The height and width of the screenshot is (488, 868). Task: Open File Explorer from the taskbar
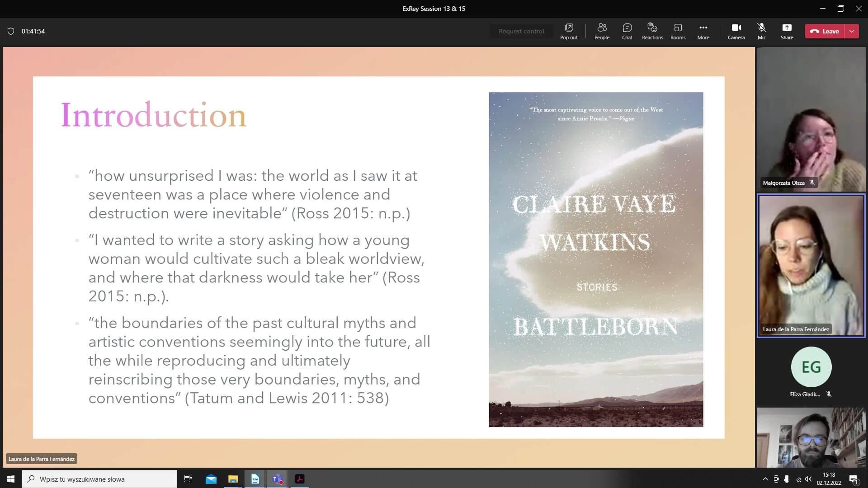tap(233, 479)
